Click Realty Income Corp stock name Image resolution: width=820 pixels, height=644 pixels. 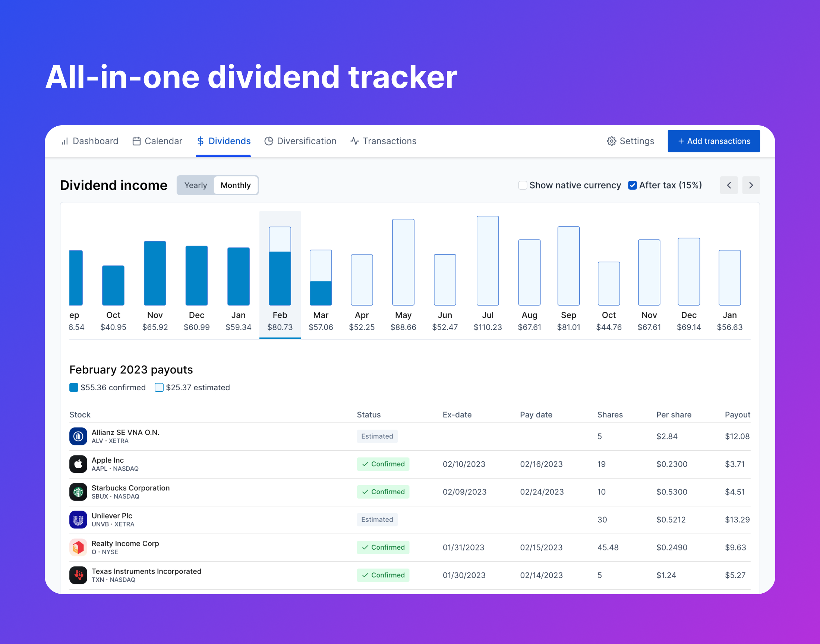tap(125, 544)
